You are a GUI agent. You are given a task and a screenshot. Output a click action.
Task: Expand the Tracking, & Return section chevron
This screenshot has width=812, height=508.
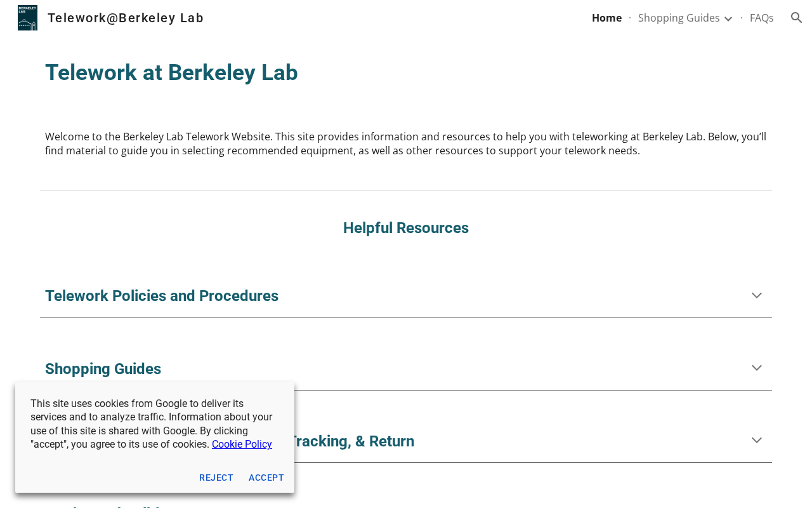[756, 440]
